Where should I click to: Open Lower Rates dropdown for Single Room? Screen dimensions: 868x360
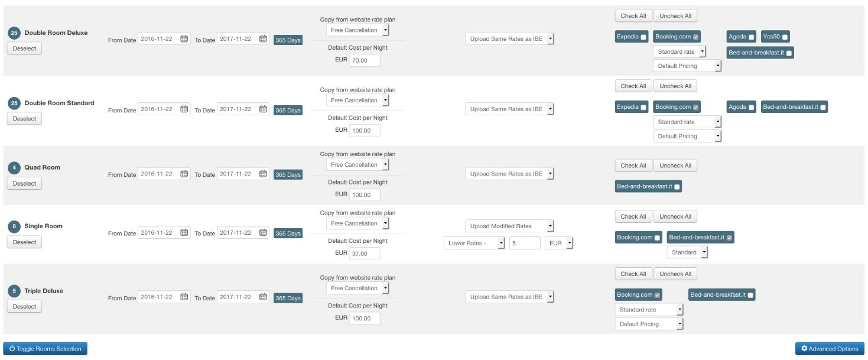click(474, 243)
